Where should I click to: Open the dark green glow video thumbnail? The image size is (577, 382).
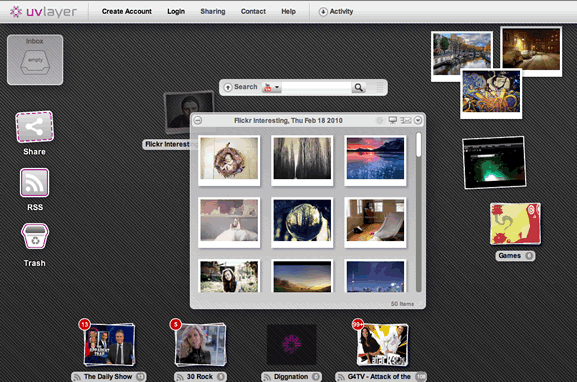[x=494, y=163]
